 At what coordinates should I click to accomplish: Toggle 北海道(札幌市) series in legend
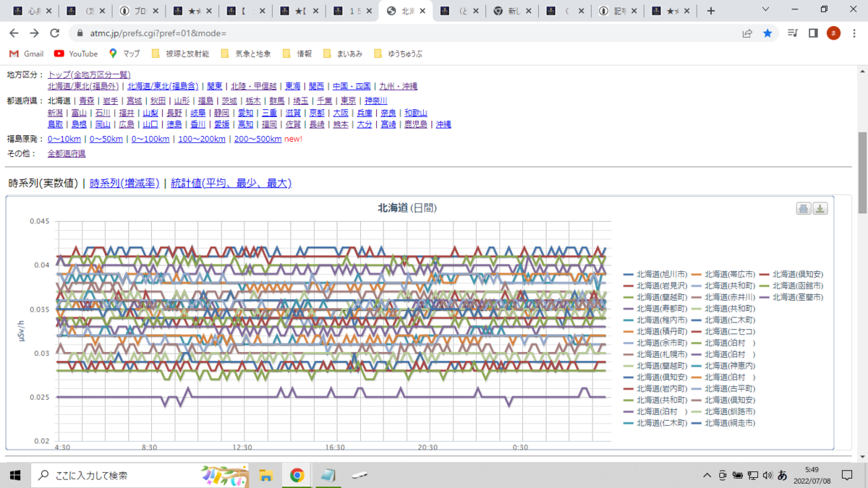pos(655,354)
